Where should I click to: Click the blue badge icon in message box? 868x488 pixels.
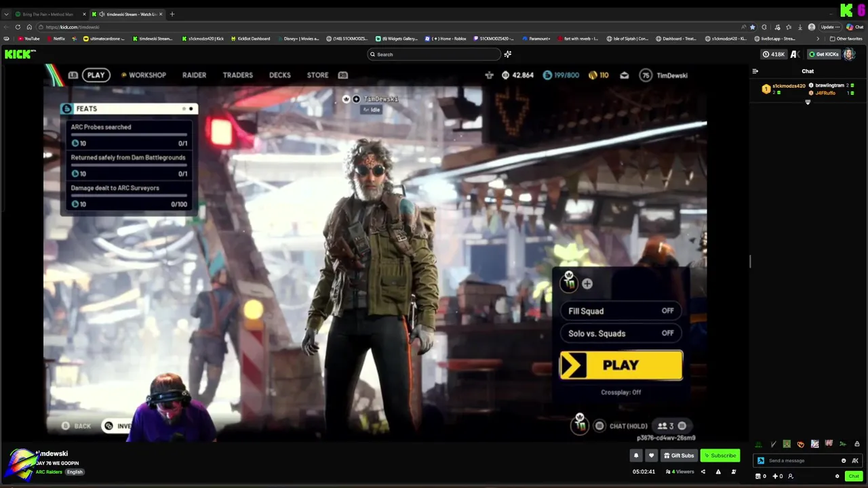(x=761, y=461)
